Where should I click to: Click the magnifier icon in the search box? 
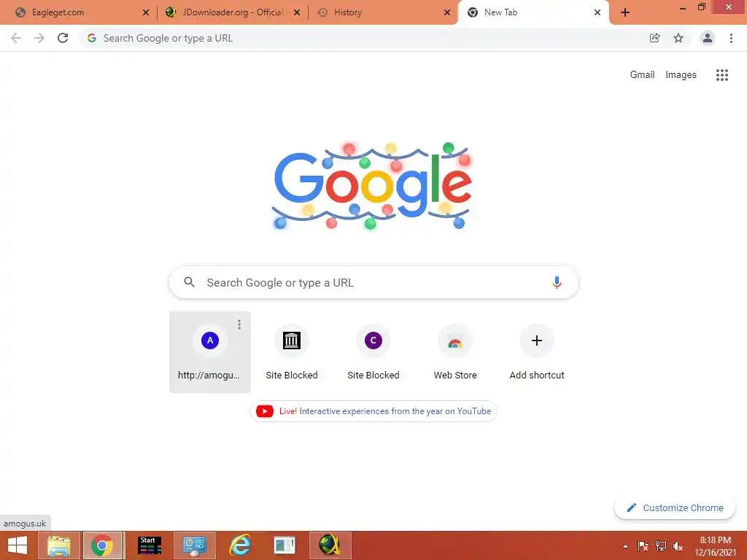click(x=189, y=282)
